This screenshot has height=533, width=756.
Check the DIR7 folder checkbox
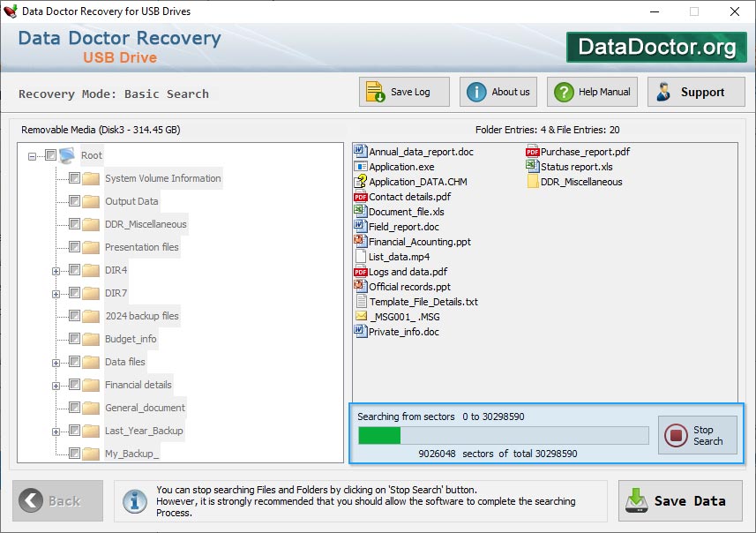coord(74,292)
